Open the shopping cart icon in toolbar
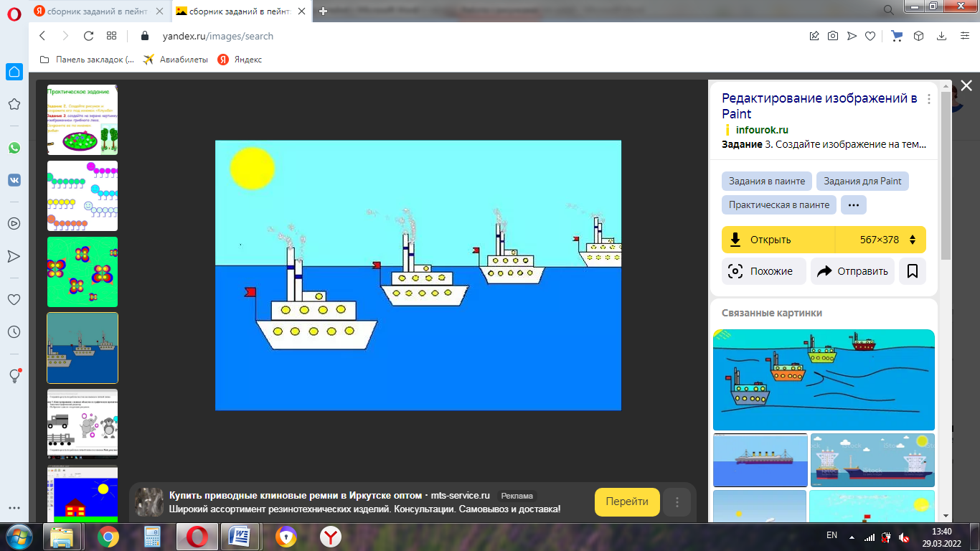The image size is (980, 551). [x=897, y=36]
